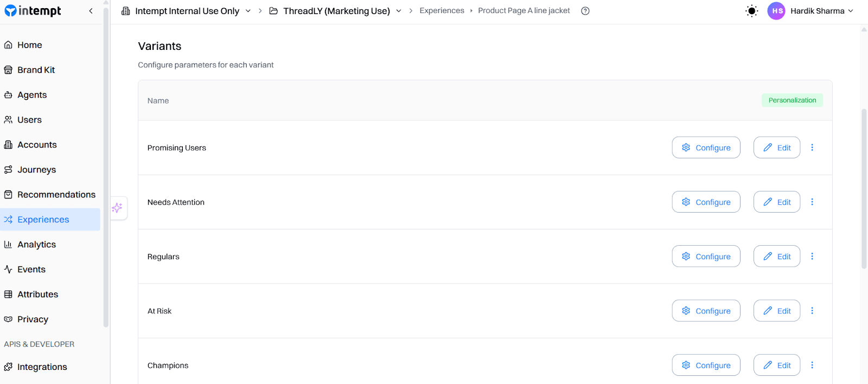Open more options for Promising Users
Image resolution: width=868 pixels, height=384 pixels.
point(812,148)
